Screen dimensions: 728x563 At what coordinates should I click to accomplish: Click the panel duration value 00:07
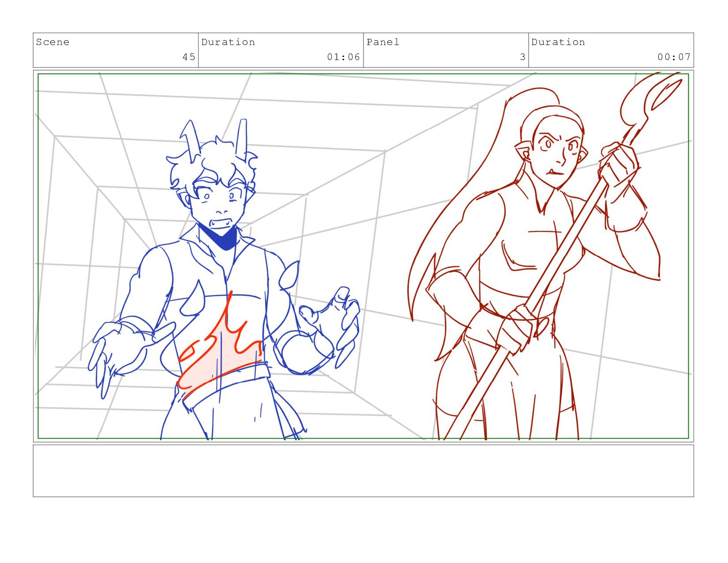point(674,57)
